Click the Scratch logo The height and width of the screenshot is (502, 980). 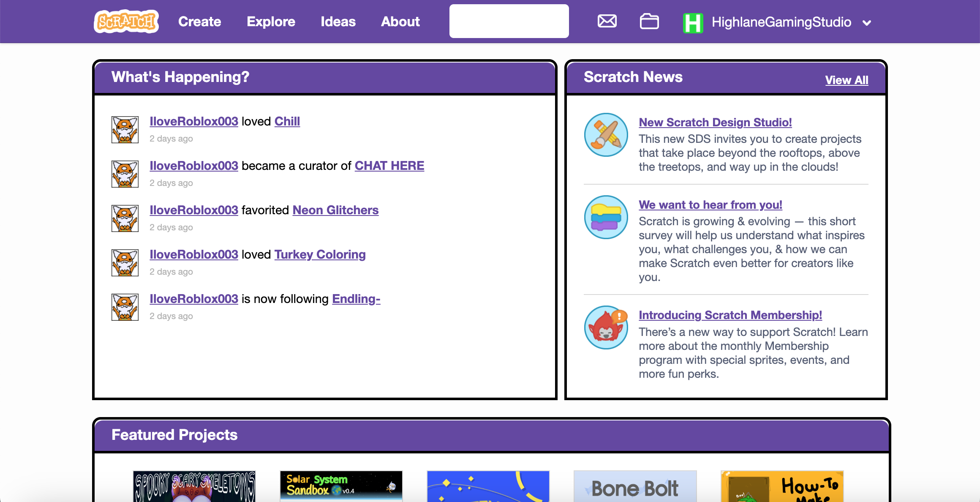pyautogui.click(x=126, y=22)
